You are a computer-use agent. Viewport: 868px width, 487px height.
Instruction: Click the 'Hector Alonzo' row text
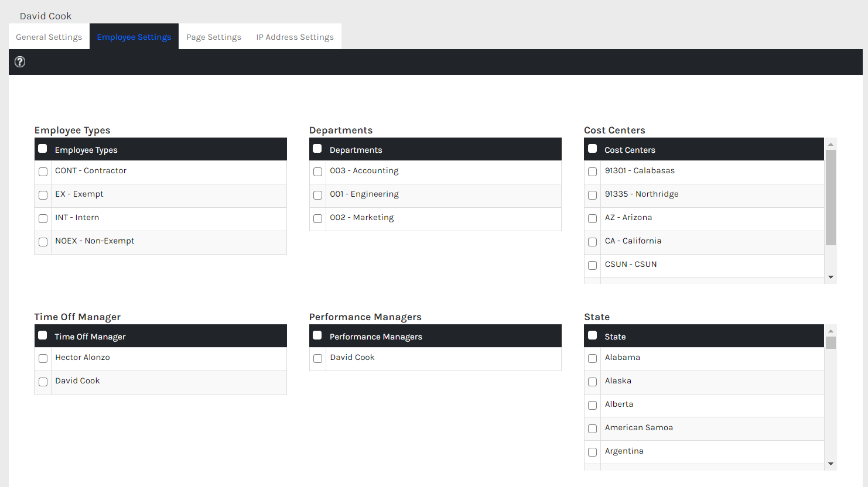coord(83,358)
